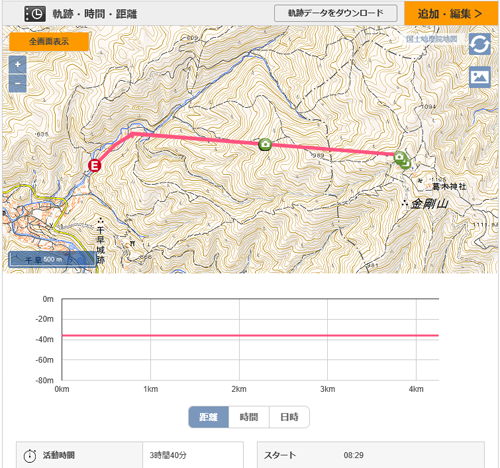The height and width of the screenshot is (468, 500).
Task: Click the stopwatch icon beside 活動時間
Action: point(30,455)
